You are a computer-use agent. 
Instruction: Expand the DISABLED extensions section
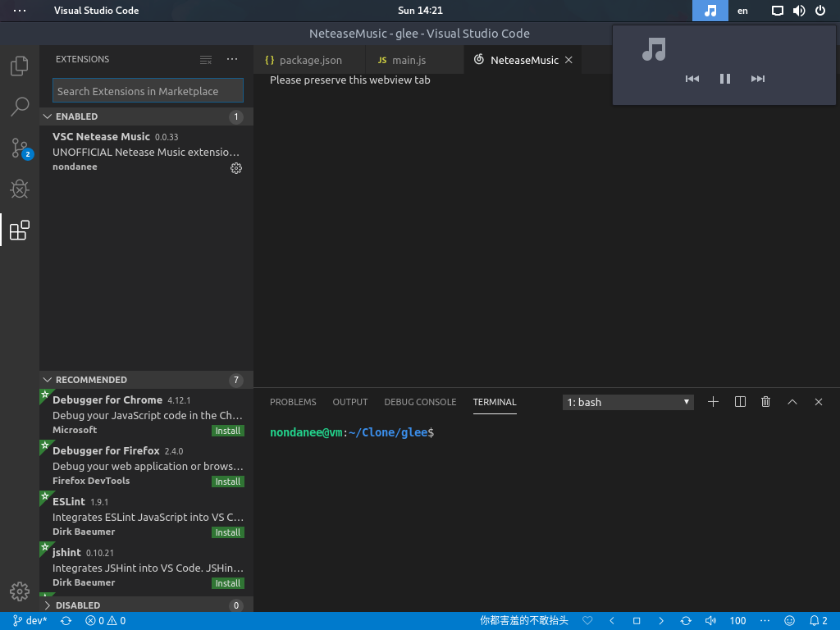146,605
